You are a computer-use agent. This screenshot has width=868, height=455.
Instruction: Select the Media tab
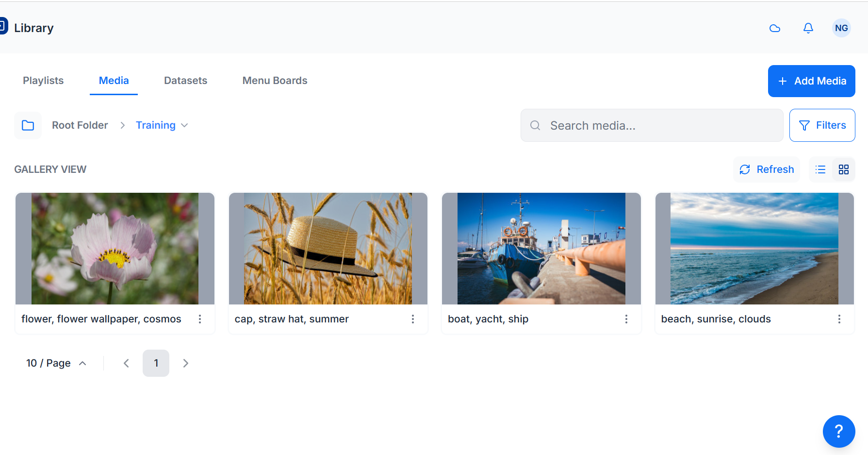(114, 81)
